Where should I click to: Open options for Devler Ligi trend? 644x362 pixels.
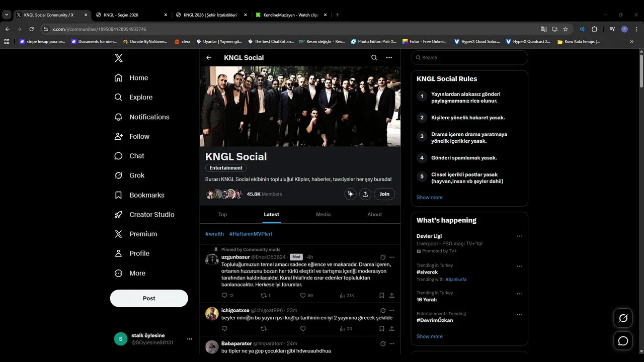click(519, 236)
